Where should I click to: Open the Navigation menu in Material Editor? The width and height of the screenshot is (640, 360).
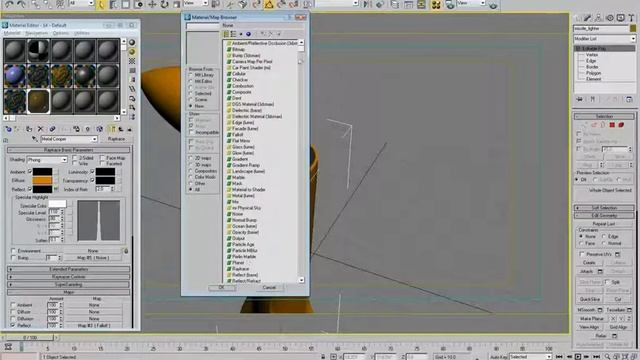click(37, 33)
